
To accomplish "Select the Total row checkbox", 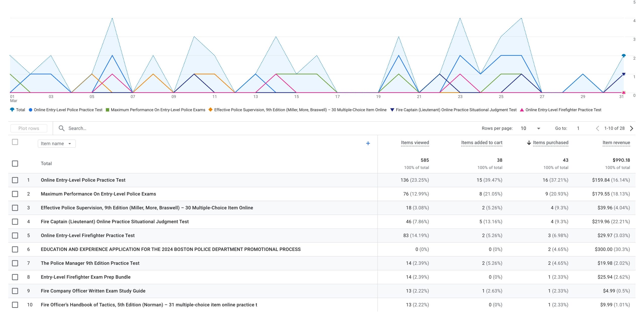I will click(x=15, y=163).
